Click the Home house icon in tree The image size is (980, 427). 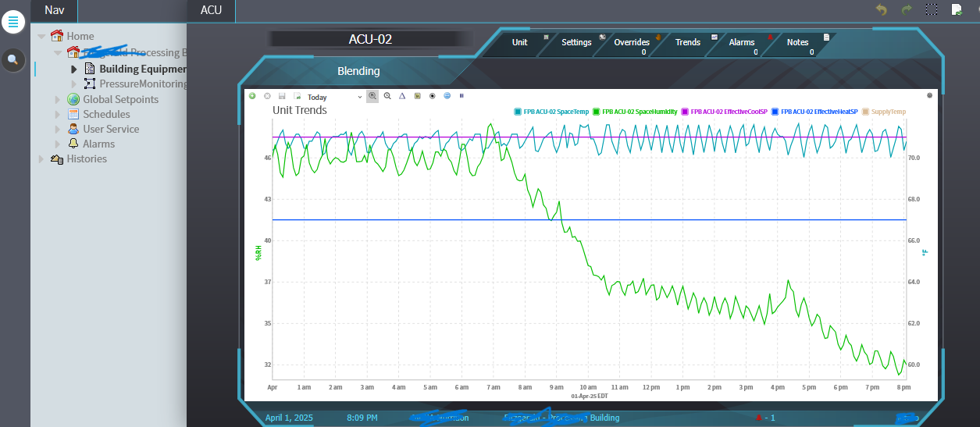pos(56,36)
